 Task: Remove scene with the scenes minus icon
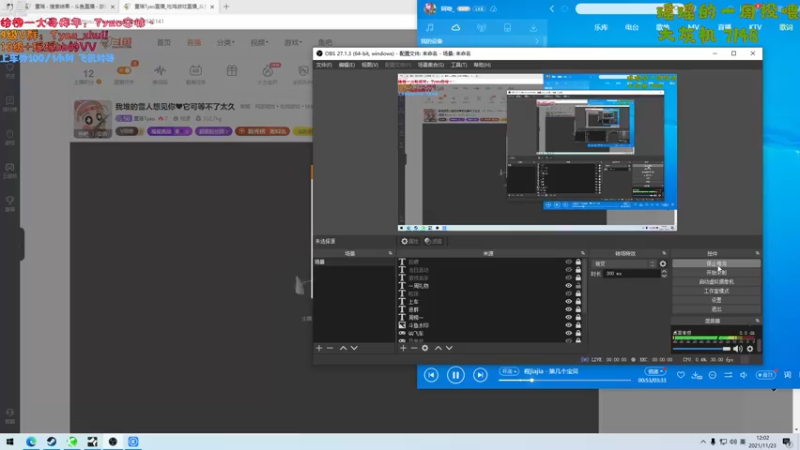coord(330,348)
